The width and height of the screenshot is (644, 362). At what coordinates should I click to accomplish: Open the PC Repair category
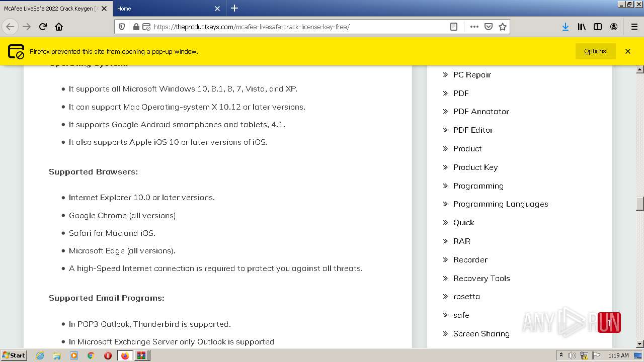pos(472,74)
